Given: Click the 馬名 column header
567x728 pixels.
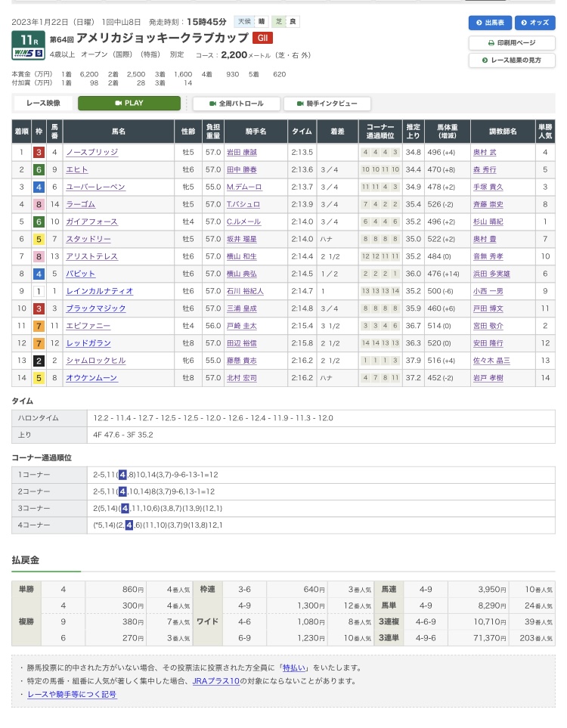Looking at the screenshot, I should click(x=119, y=132).
